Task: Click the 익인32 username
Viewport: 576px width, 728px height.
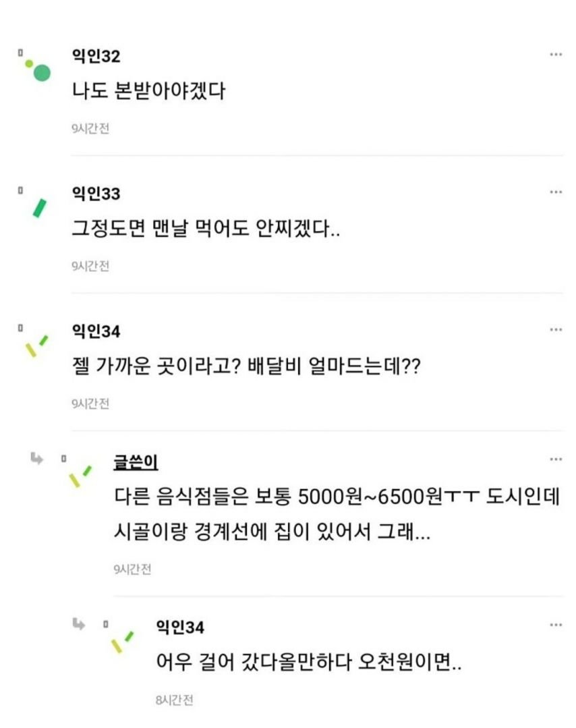Action: coord(96,57)
